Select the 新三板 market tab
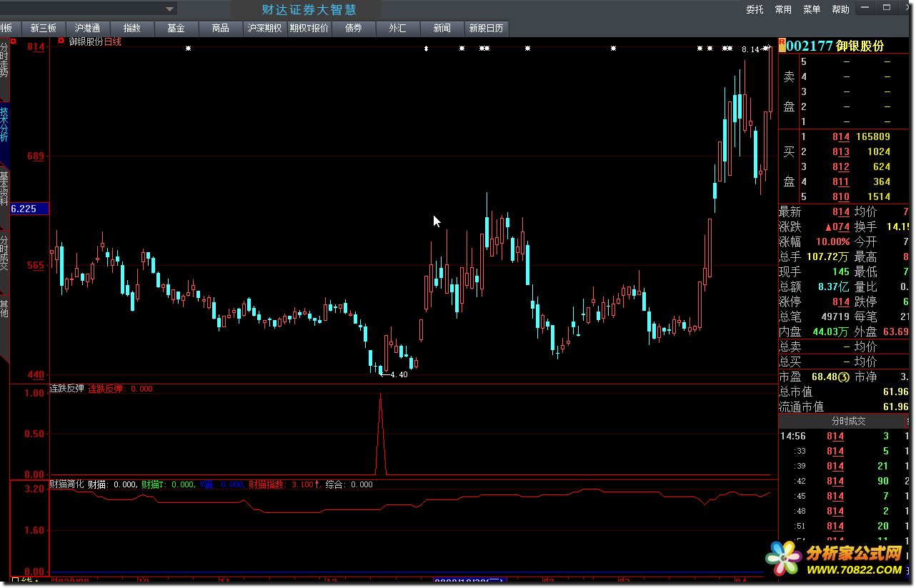This screenshot has height=588, width=916. tap(43, 29)
